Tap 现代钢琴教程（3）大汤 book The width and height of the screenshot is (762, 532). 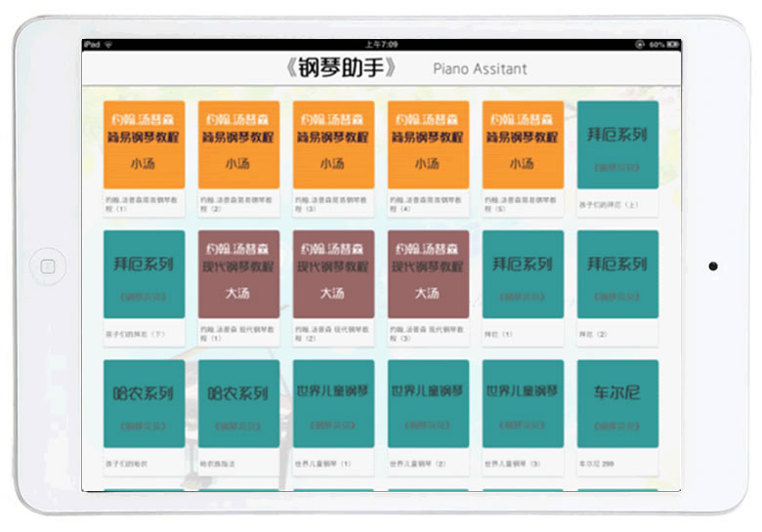point(428,273)
